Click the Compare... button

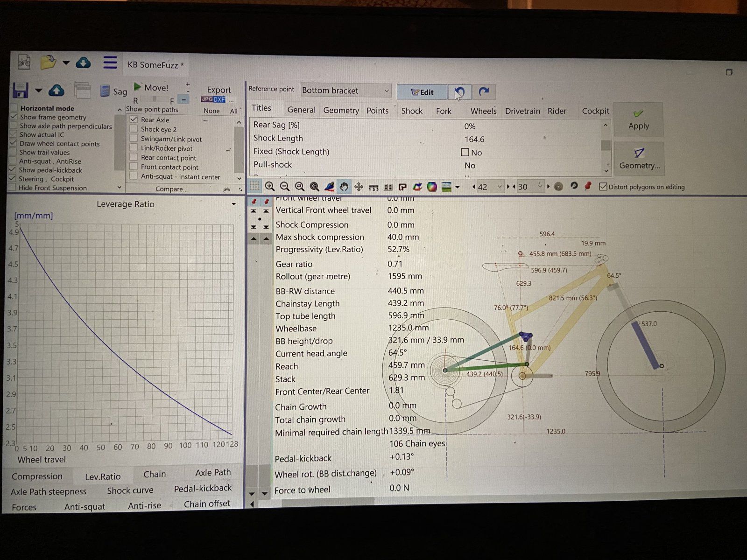coord(171,189)
